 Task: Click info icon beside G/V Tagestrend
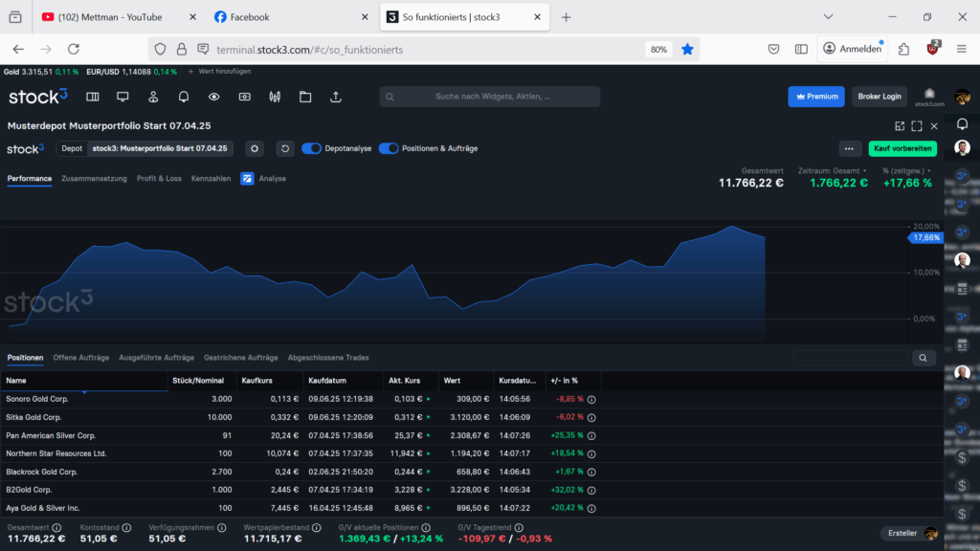click(519, 528)
